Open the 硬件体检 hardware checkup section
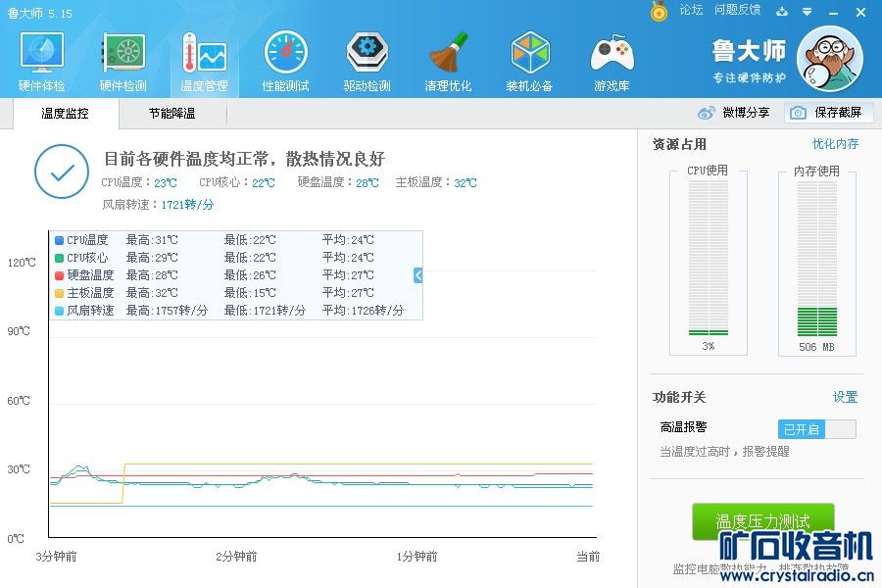This screenshot has width=882, height=588. coord(41,62)
